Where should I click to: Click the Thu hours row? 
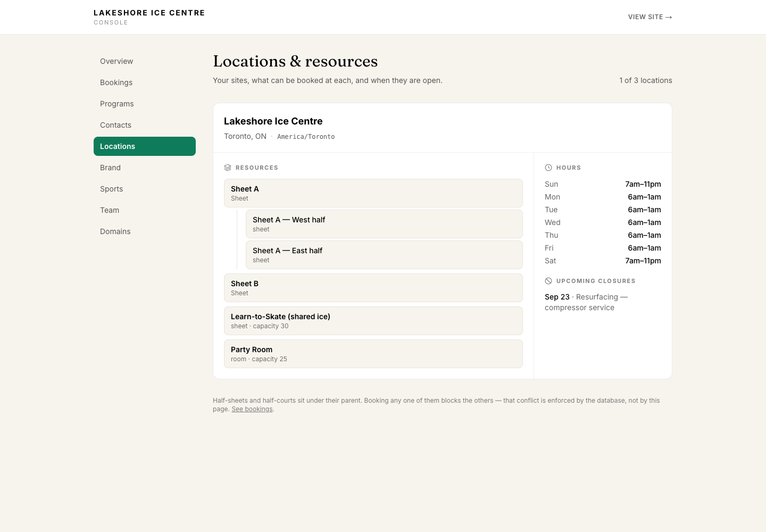pos(603,235)
